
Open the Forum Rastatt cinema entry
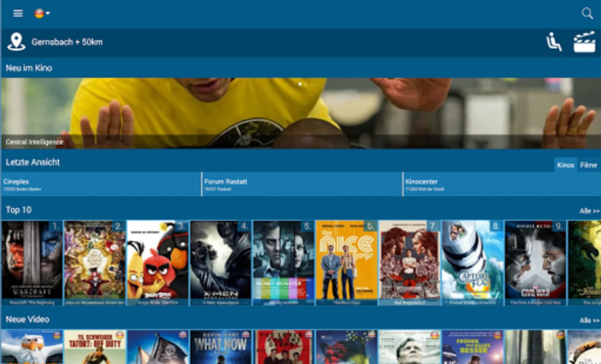302,184
